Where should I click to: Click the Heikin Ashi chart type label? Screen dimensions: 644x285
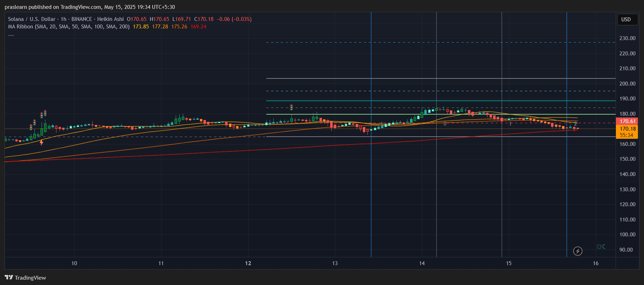(x=110, y=19)
